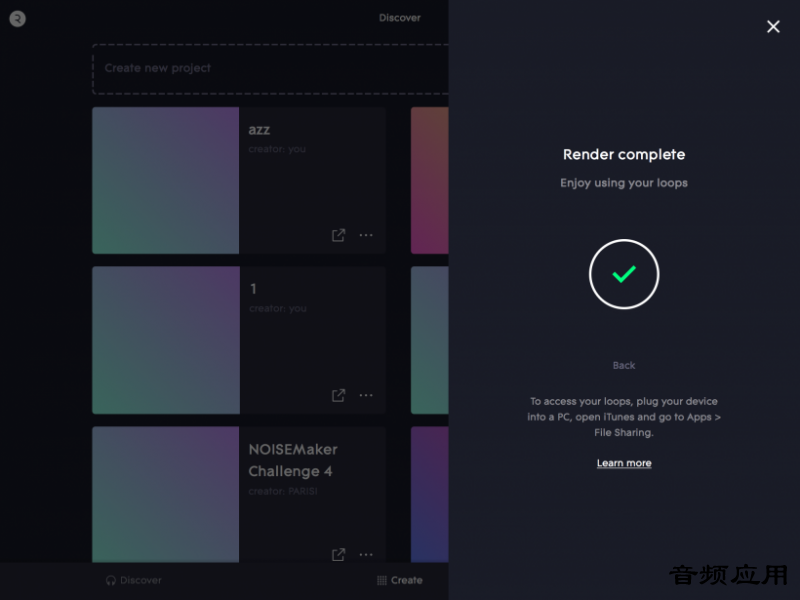
Task: Click "Enjoy using your loops" text
Action: (624, 183)
